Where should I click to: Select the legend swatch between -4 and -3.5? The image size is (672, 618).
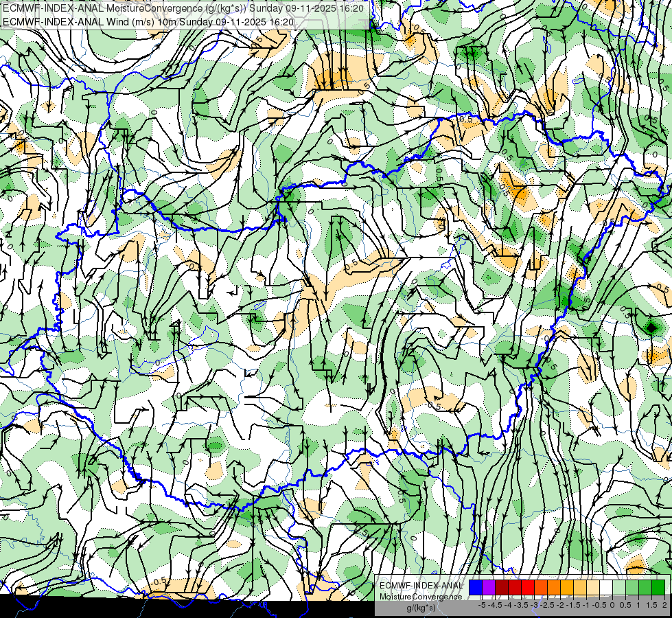(515, 588)
